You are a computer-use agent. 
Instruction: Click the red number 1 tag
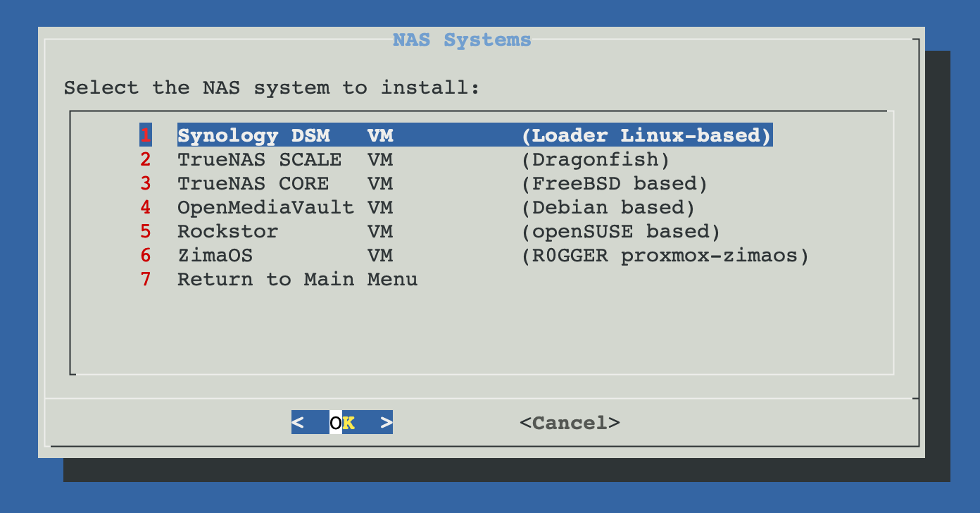[x=146, y=135]
